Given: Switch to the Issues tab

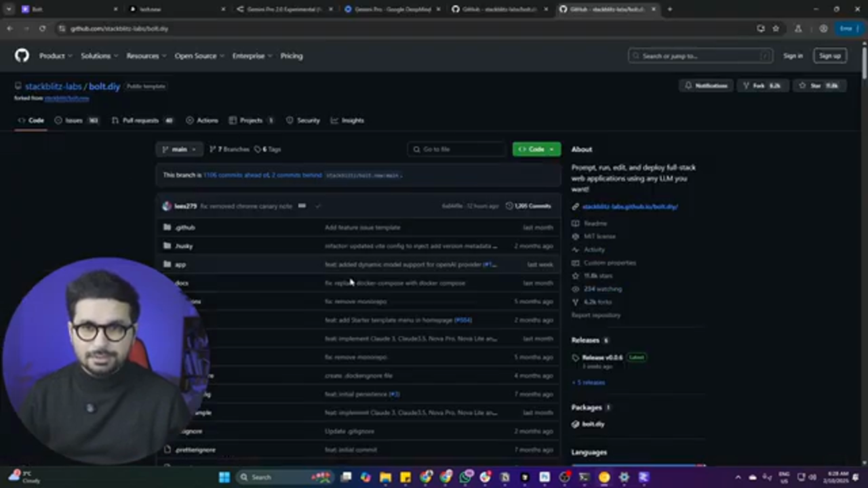Looking at the screenshot, I should coord(76,120).
